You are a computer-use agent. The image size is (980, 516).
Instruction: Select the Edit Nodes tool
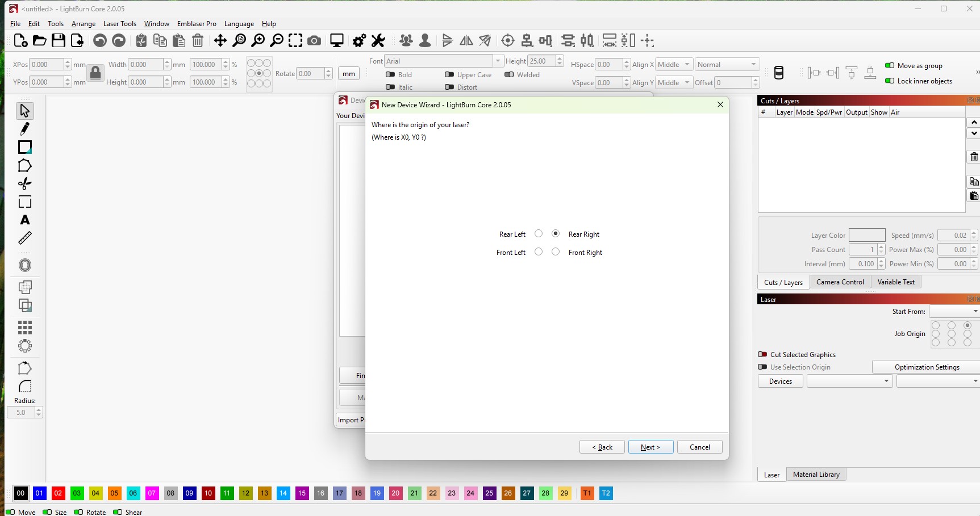tap(25, 184)
